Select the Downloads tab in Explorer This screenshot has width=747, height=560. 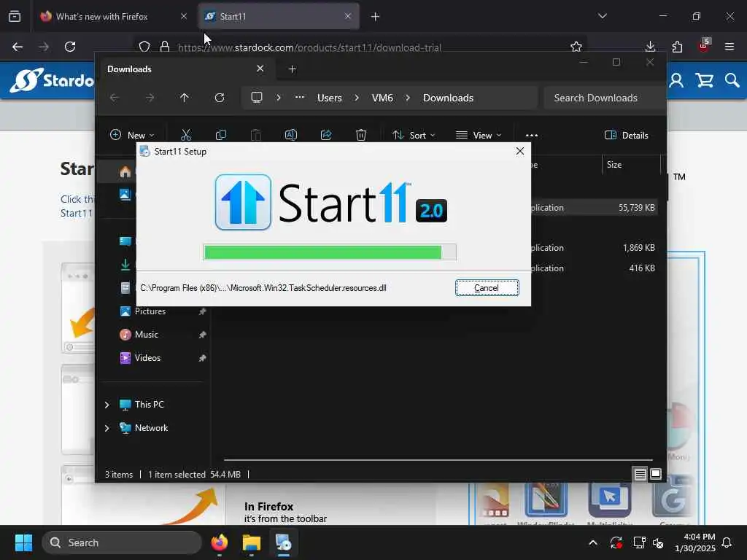coord(186,69)
